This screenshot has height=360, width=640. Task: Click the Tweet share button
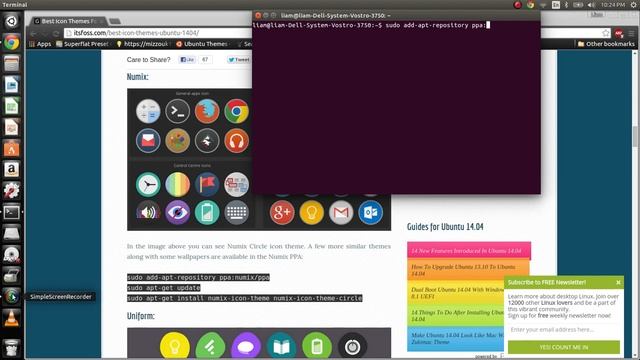click(239, 60)
